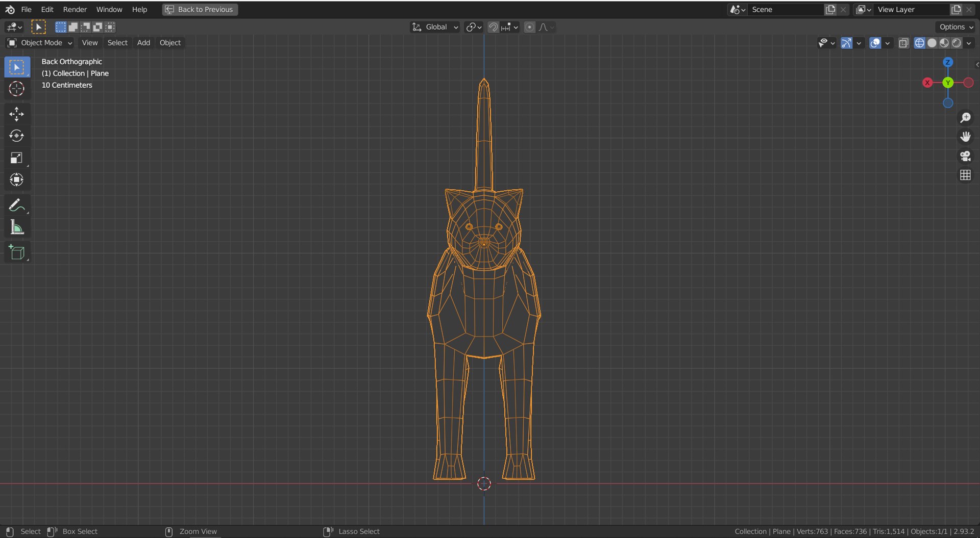
Task: Click the View Layer name field
Action: [912, 9]
